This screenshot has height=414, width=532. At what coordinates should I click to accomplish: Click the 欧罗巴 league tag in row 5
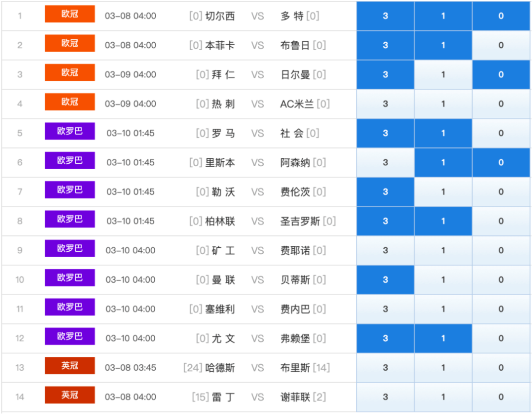click(70, 131)
